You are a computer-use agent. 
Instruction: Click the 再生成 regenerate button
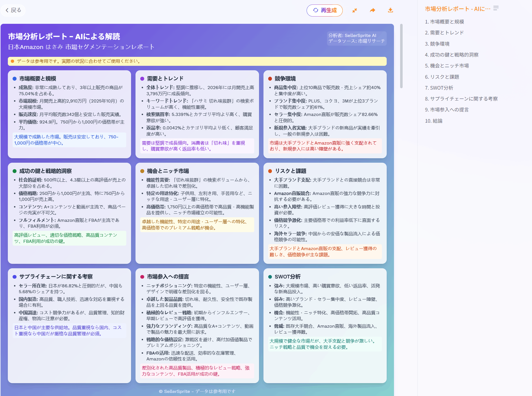[325, 10]
